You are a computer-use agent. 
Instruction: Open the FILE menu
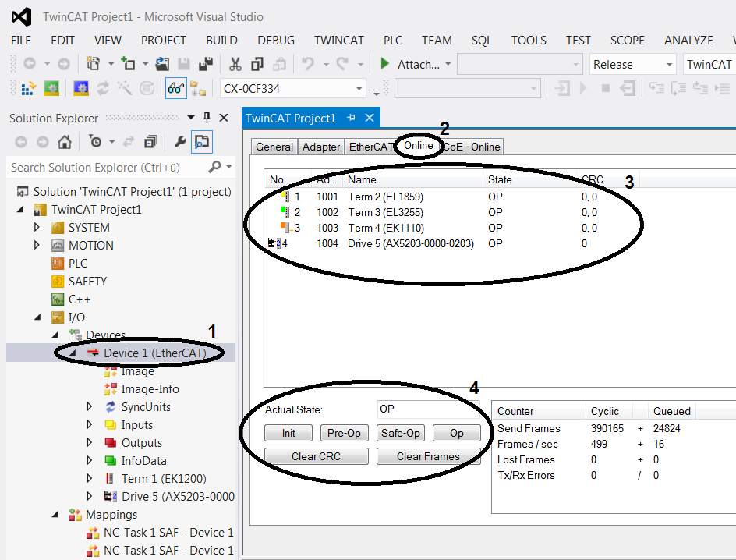tap(21, 41)
